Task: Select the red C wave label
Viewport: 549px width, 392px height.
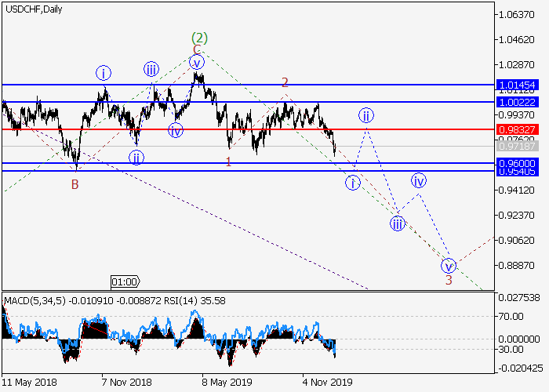Action: [198, 49]
